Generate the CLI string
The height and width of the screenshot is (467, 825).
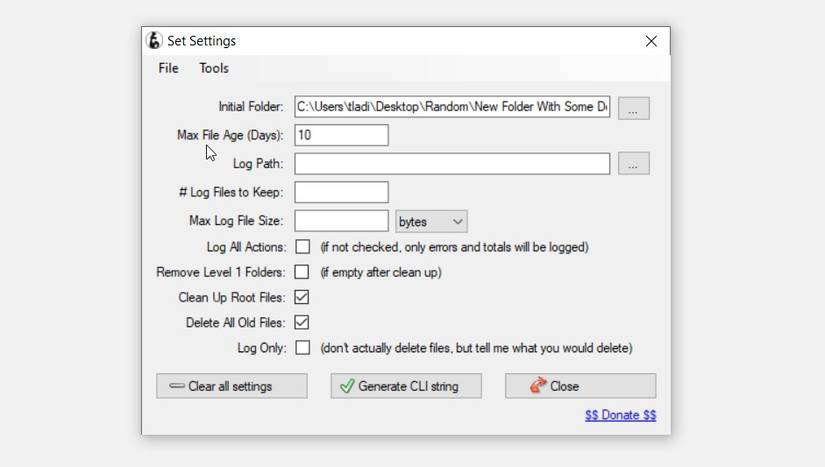pyautogui.click(x=406, y=386)
